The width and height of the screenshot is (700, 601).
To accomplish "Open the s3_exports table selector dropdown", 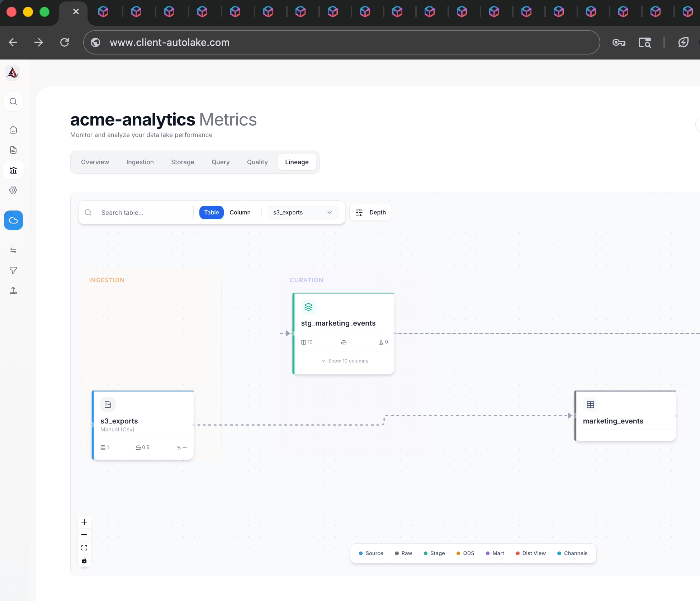I will (x=302, y=212).
